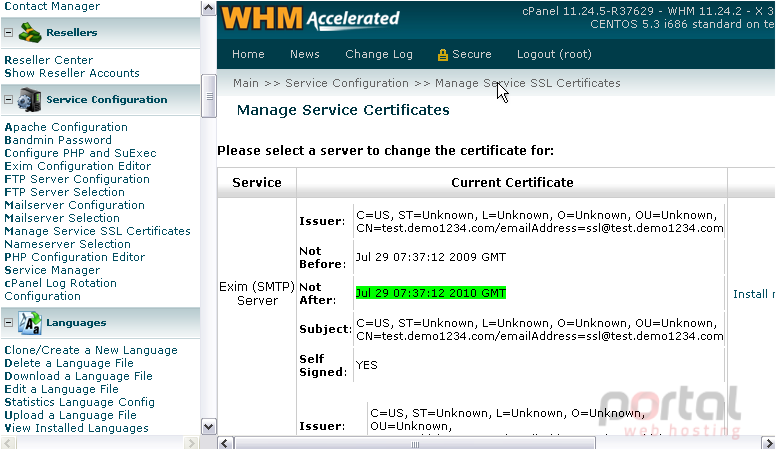
Task: Collapse the Resellers section
Action: click(x=8, y=33)
